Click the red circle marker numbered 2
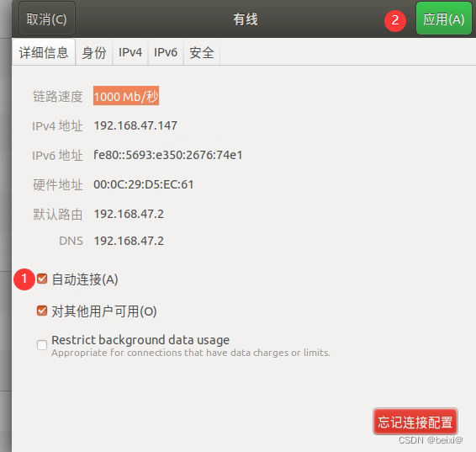Viewport: 476px width, 452px height. pos(395,21)
